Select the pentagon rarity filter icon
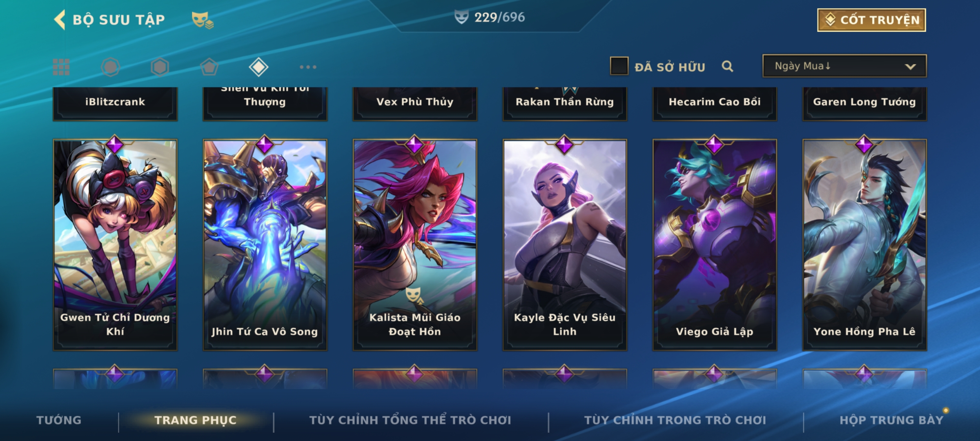Viewport: 980px width, 441px height. click(209, 67)
